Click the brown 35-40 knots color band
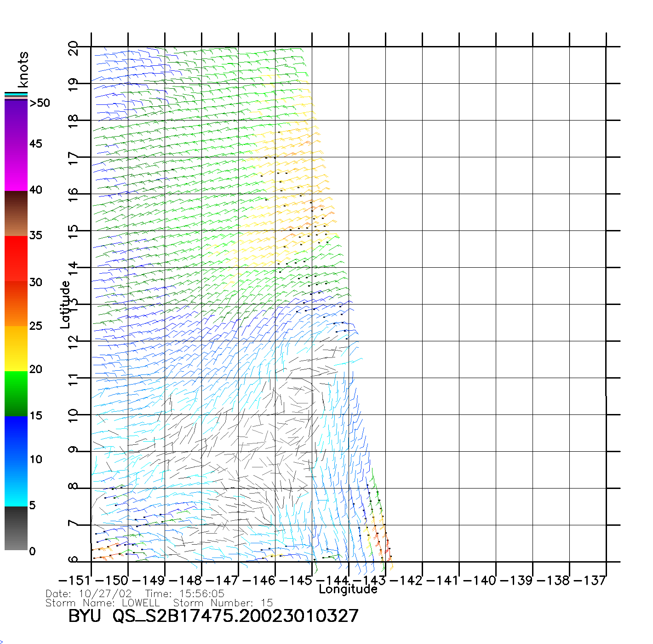Image resolution: width=653 pixels, height=644 pixels. [16, 213]
